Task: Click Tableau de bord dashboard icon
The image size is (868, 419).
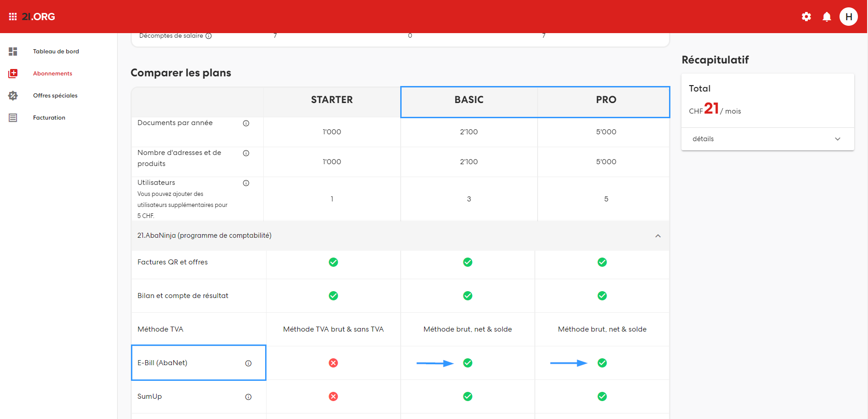Action: tap(13, 52)
